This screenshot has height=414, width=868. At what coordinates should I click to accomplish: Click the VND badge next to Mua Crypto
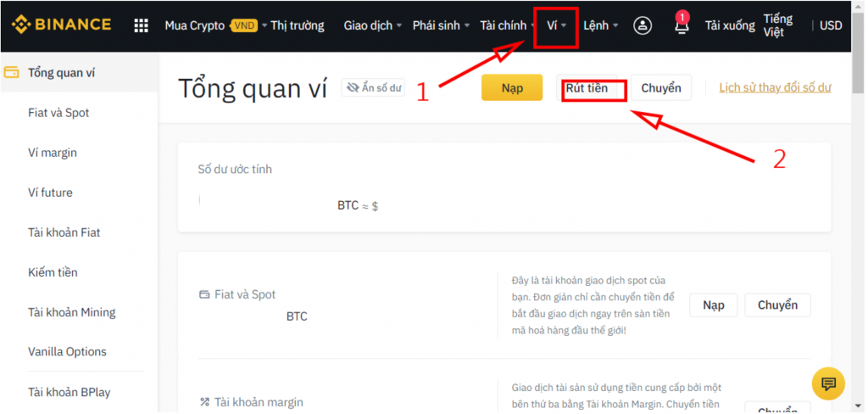[244, 25]
